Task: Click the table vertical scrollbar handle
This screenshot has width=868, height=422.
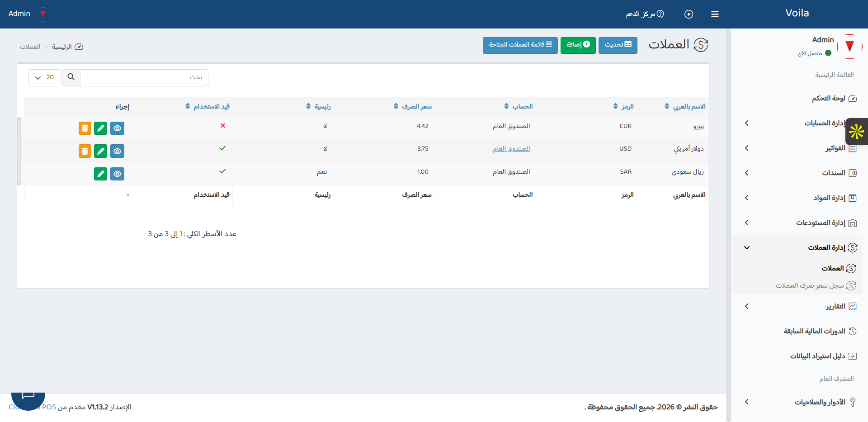Action: (x=19, y=152)
